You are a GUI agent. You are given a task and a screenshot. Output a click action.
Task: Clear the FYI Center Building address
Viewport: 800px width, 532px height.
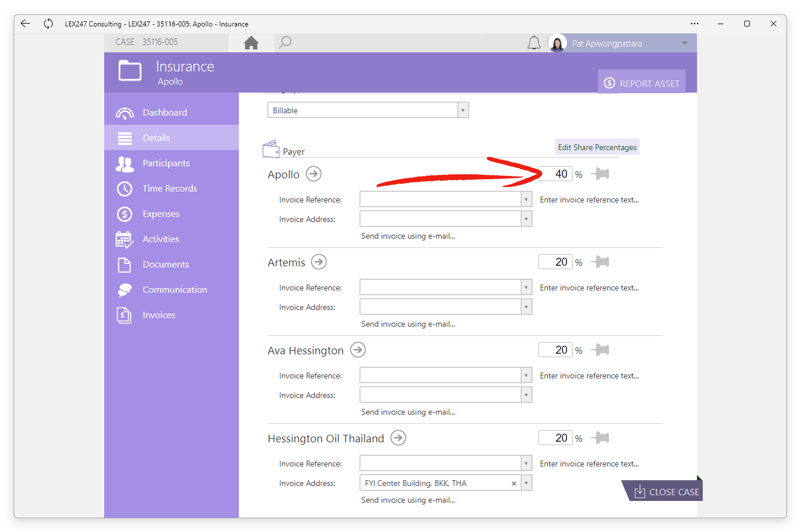pyautogui.click(x=514, y=484)
